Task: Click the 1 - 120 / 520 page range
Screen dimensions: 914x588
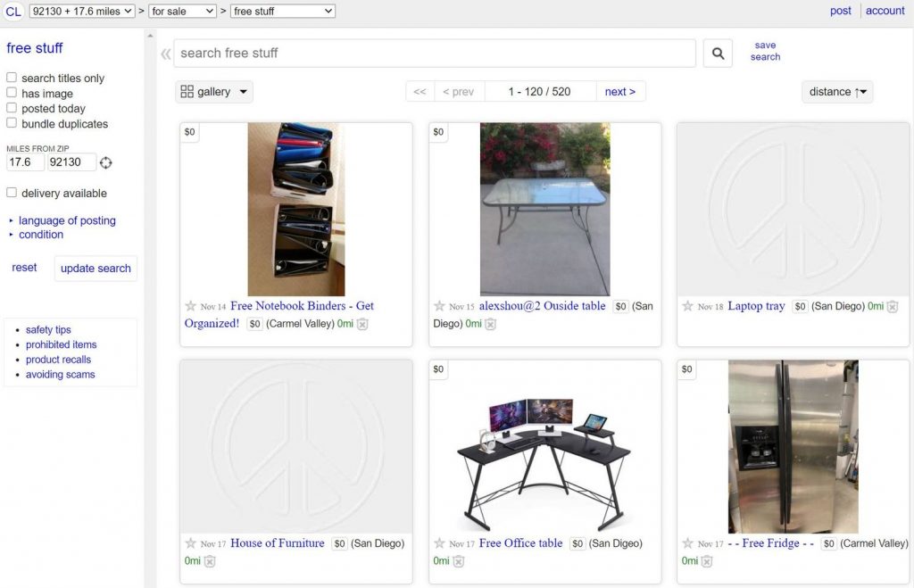Action: pos(540,92)
